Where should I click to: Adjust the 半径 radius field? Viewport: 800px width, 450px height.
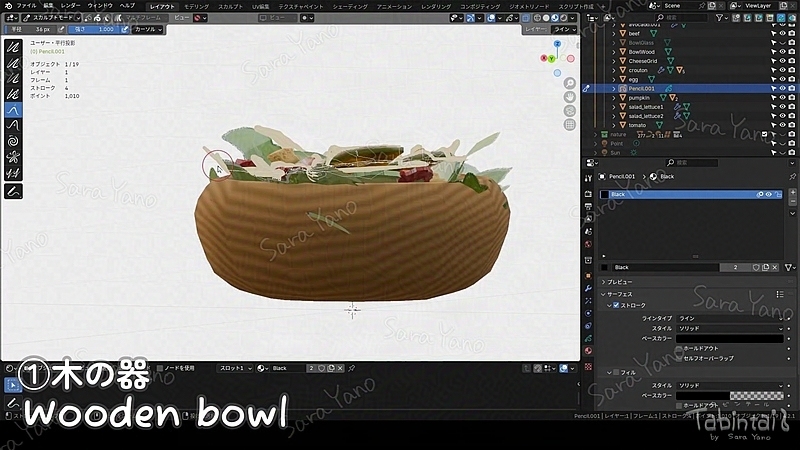31,30
